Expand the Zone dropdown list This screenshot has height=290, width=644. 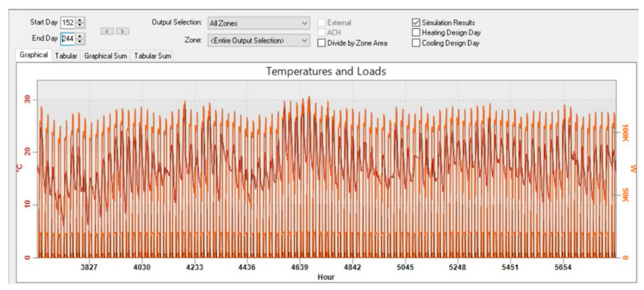pos(258,41)
